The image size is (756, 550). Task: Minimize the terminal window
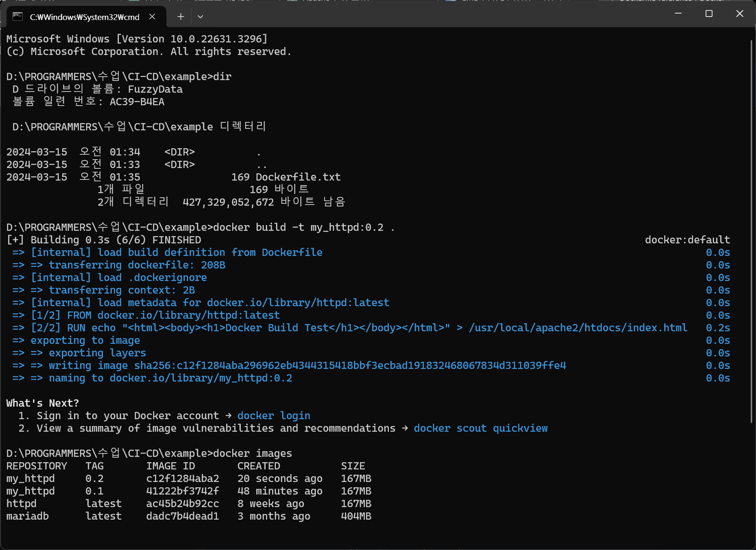678,14
